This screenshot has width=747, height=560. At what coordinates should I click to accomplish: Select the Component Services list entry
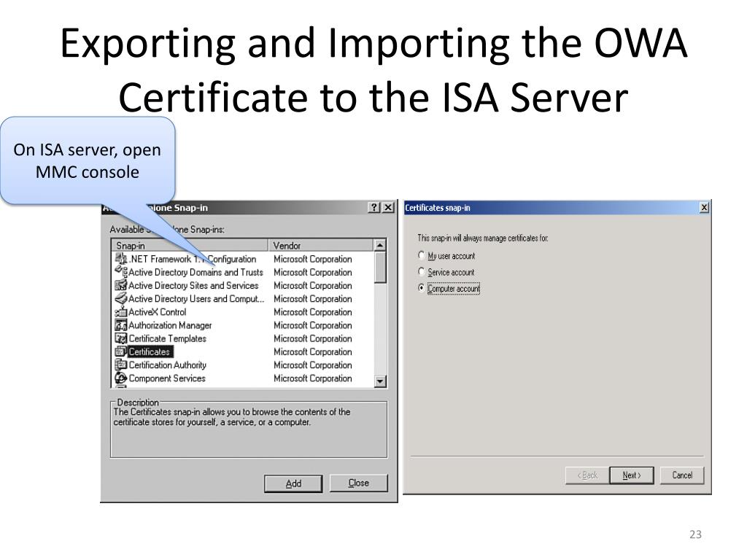click(x=167, y=378)
